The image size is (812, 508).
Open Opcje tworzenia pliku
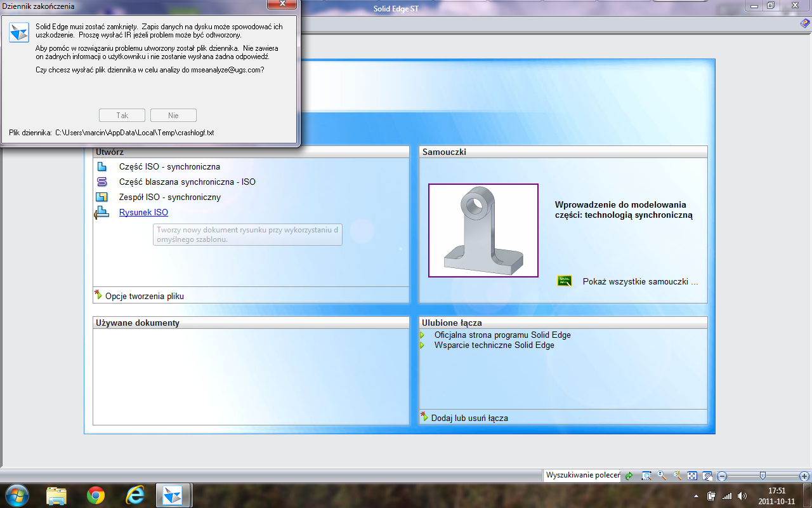tap(145, 296)
